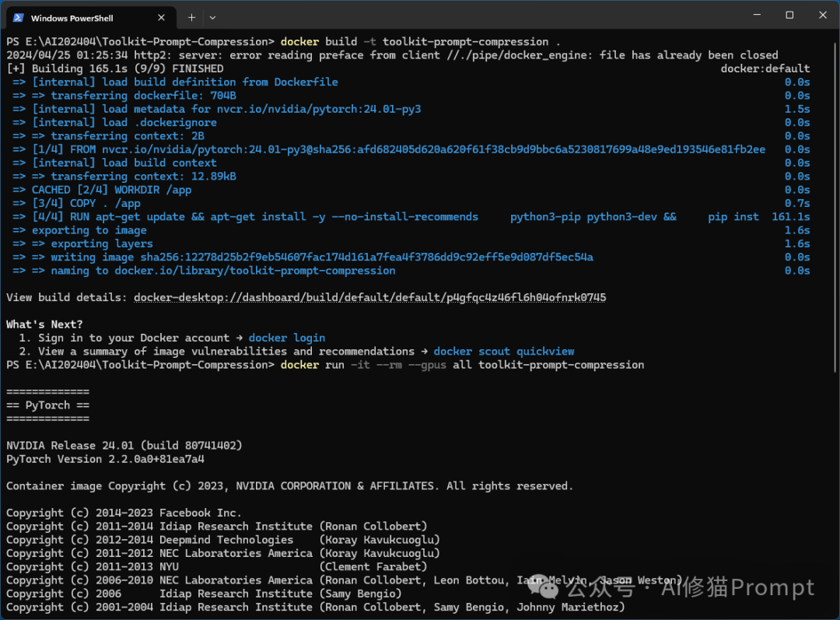840x620 pixels.
Task: Click the 'NVIDIA Release 24.01' line
Action: (124, 446)
